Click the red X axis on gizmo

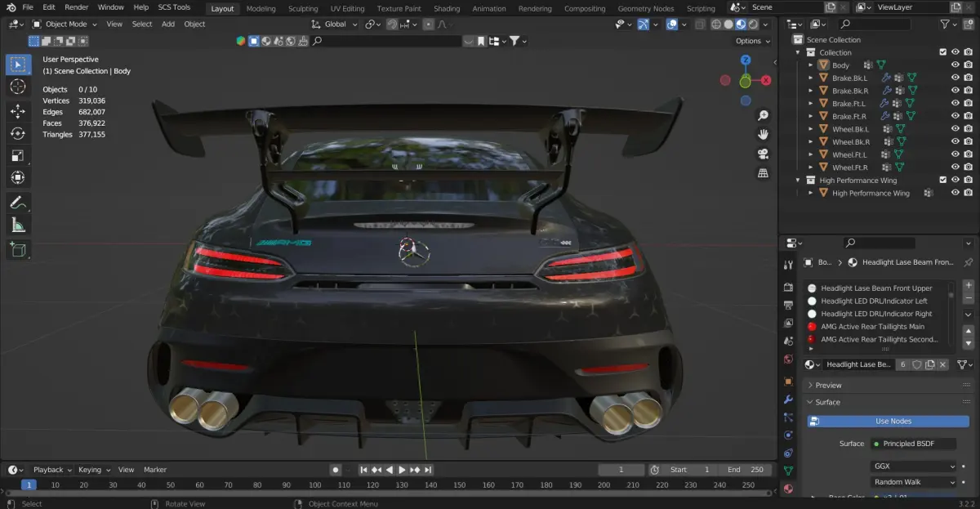point(767,80)
